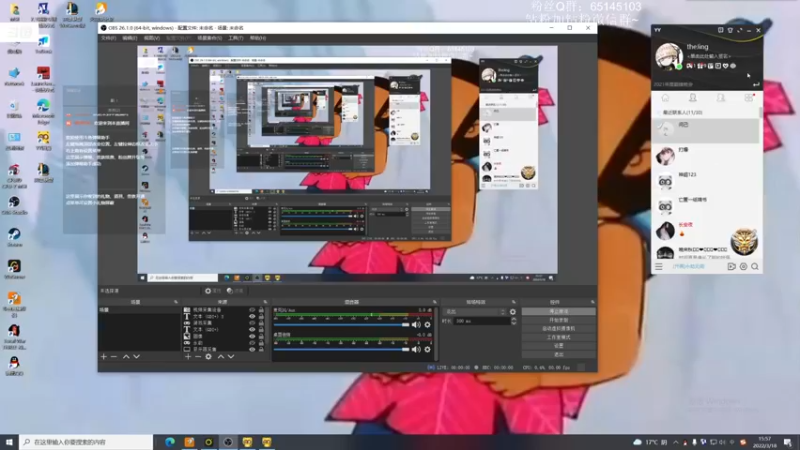The height and width of the screenshot is (450, 800).
Task: Move scene down arrow in Scenes panel
Action: tap(136, 357)
